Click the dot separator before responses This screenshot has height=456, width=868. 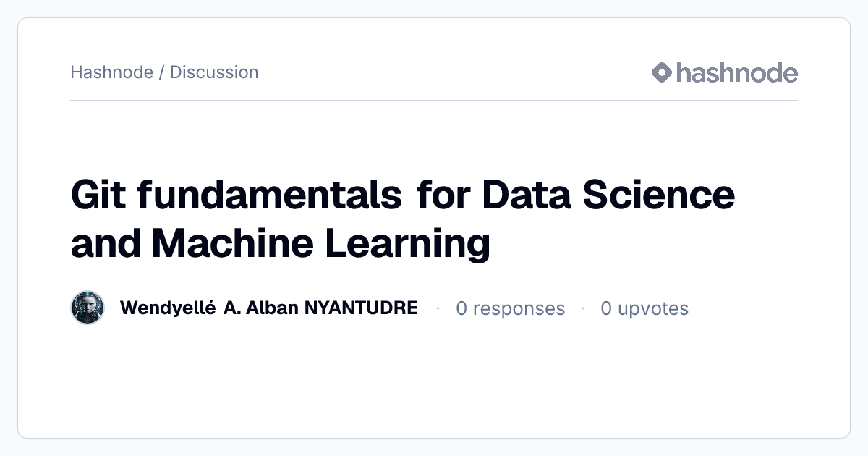point(438,308)
